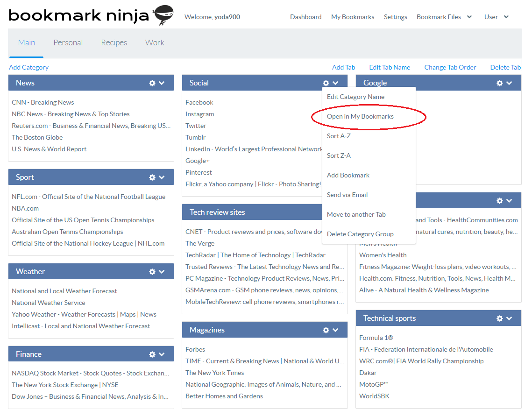Open the Weather category gear menu
This screenshot has width=532, height=417.
point(152,271)
